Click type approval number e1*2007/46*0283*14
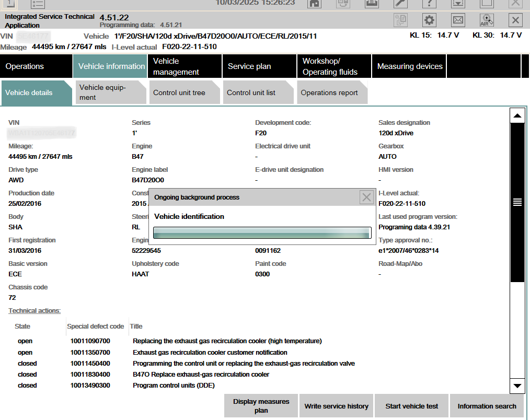Viewport: 530px width, 420px height. pos(408,251)
